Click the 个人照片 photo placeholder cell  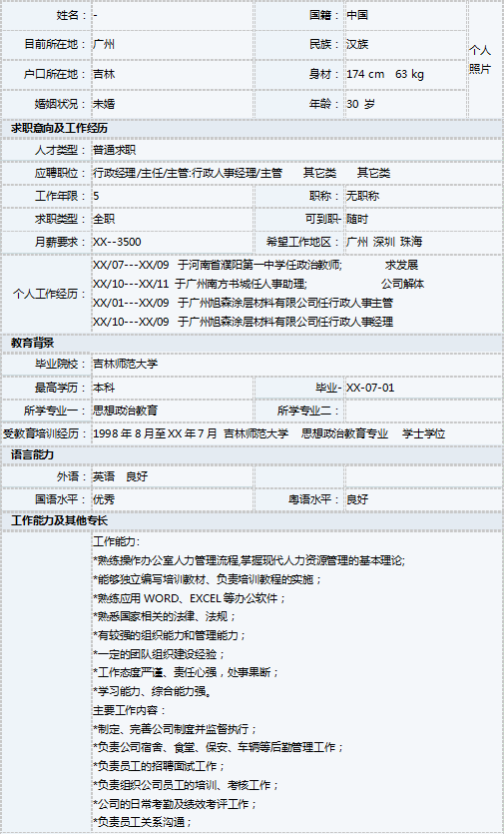coord(484,59)
